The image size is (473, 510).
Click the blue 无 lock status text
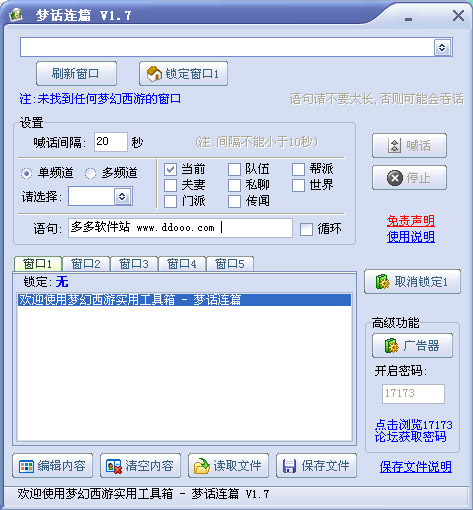click(x=62, y=282)
